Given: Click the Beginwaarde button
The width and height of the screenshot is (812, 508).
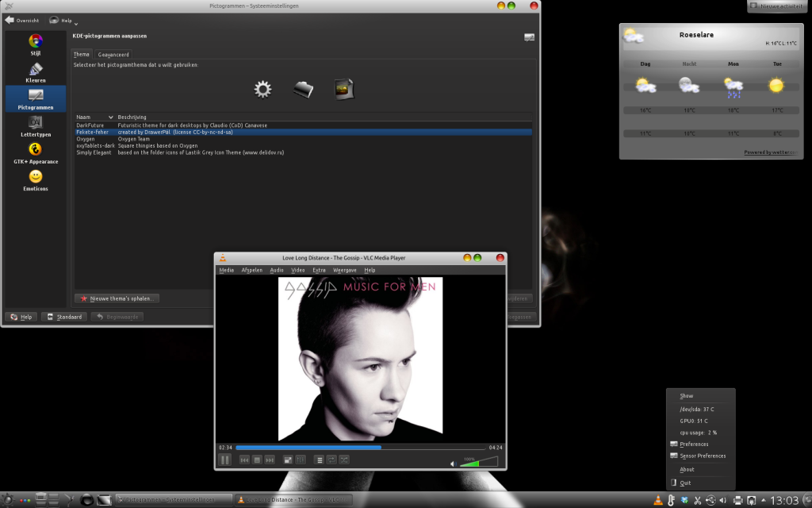Looking at the screenshot, I should click(117, 317).
